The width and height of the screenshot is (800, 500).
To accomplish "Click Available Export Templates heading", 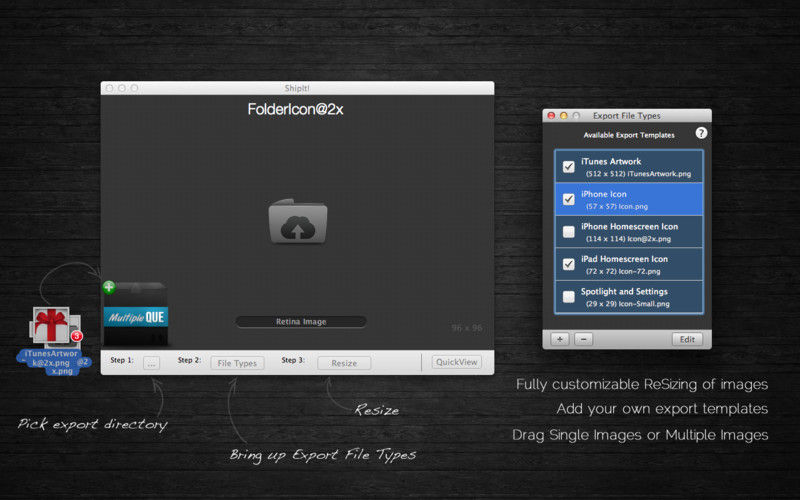I will 629,135.
